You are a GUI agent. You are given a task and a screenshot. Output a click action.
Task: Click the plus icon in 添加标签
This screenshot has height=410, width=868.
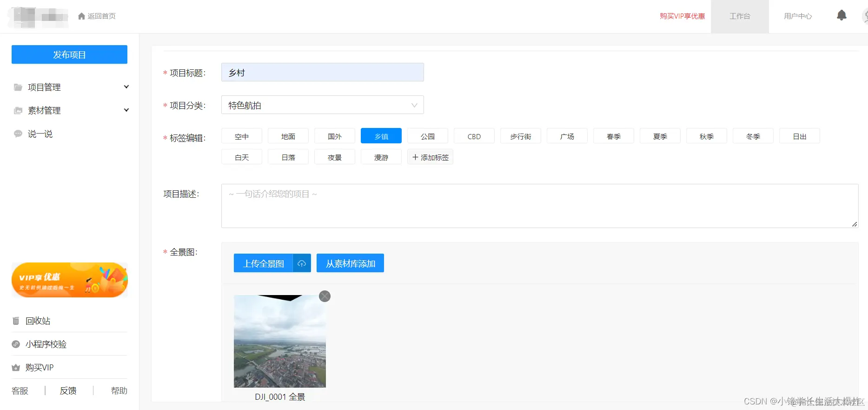pos(415,157)
